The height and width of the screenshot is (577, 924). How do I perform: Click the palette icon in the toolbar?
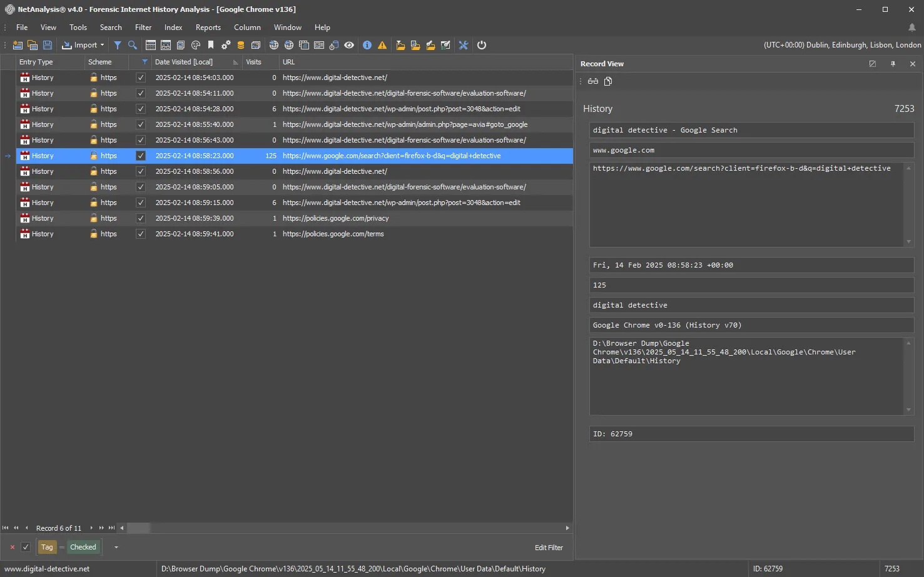[196, 45]
